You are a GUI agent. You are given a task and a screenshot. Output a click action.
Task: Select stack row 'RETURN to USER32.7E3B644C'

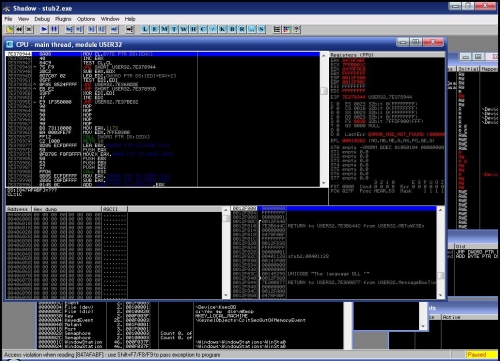point(334,226)
